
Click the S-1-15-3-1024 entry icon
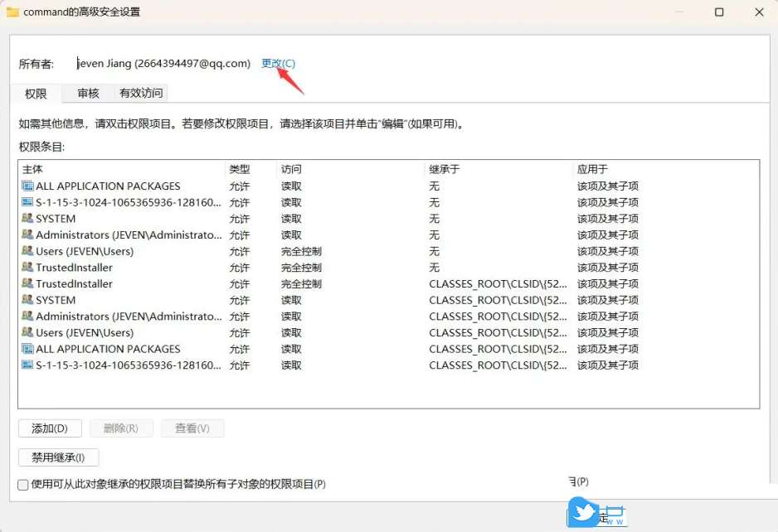(27, 202)
